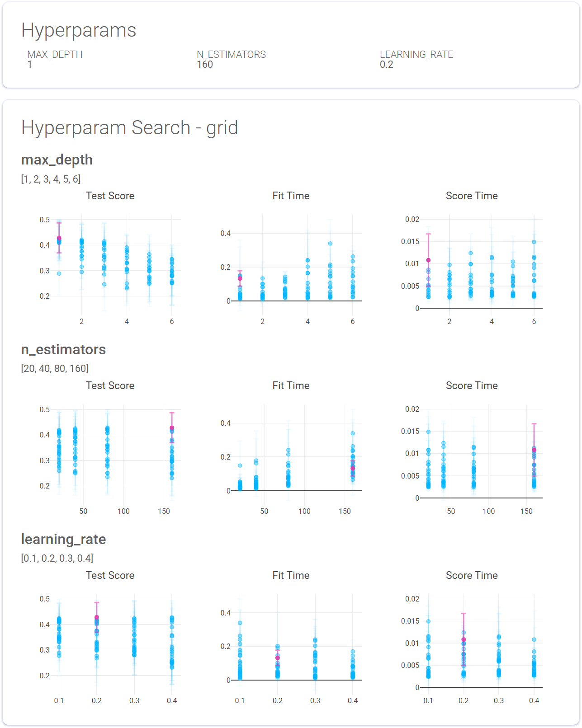Select the LEARNING_RATE label

click(416, 54)
